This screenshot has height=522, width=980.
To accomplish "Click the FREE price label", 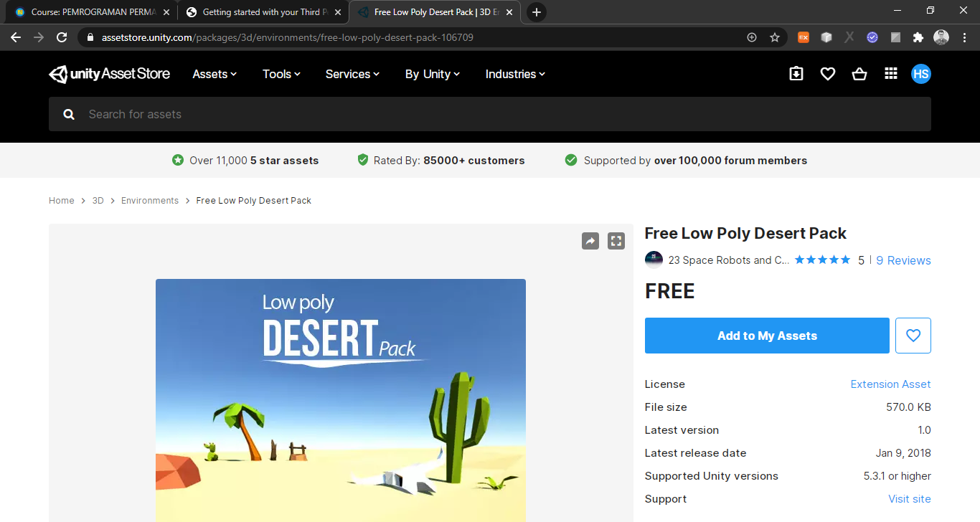I will pyautogui.click(x=670, y=291).
